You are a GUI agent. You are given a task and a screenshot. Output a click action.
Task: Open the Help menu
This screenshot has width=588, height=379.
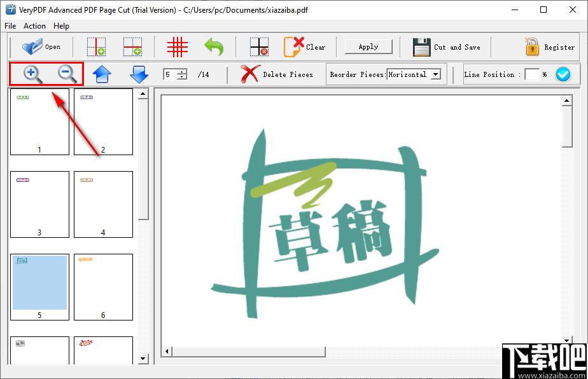(61, 26)
